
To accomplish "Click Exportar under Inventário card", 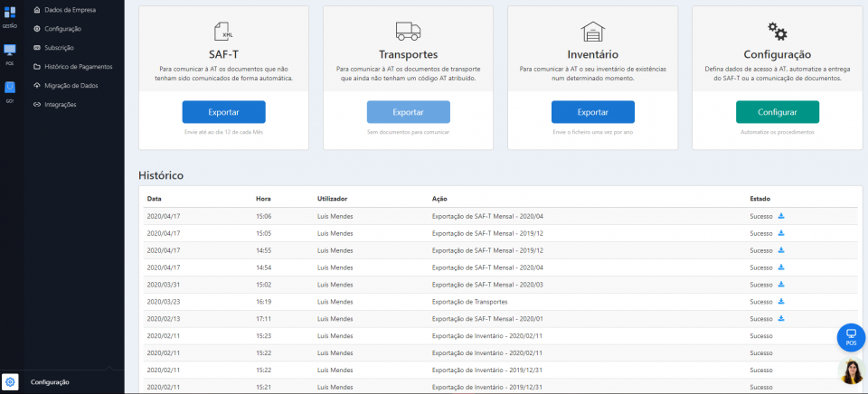I will 592,112.
